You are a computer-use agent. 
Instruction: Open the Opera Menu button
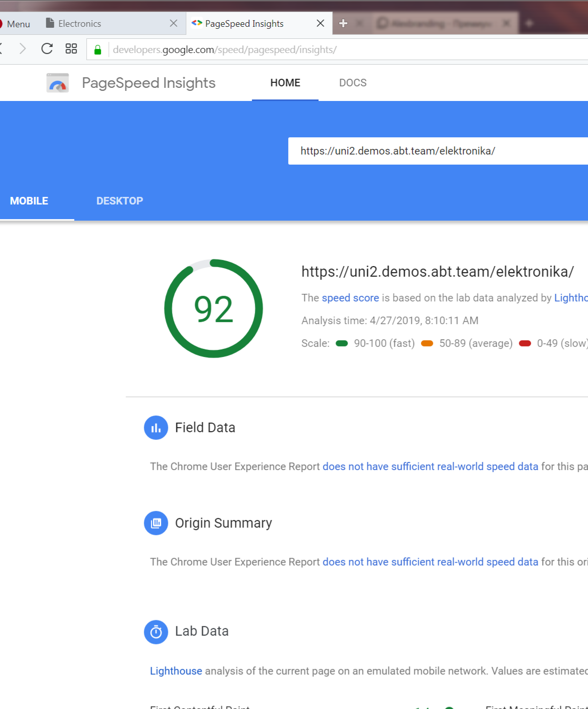point(15,24)
